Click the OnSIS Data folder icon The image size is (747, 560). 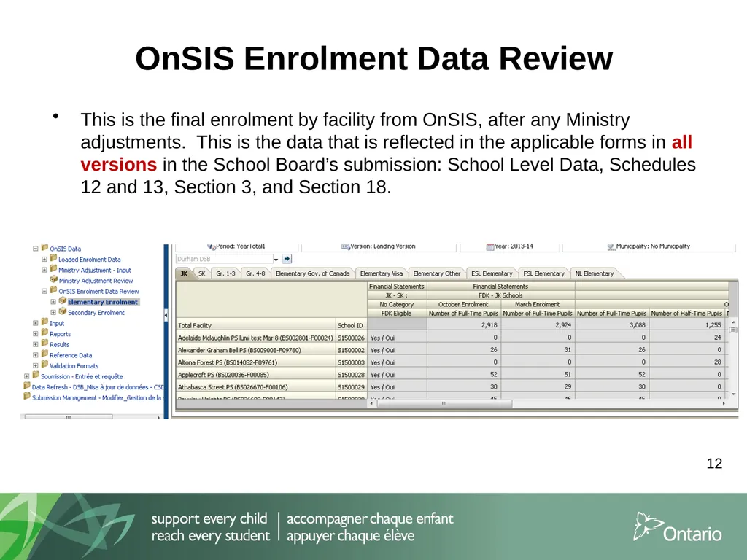point(44,248)
